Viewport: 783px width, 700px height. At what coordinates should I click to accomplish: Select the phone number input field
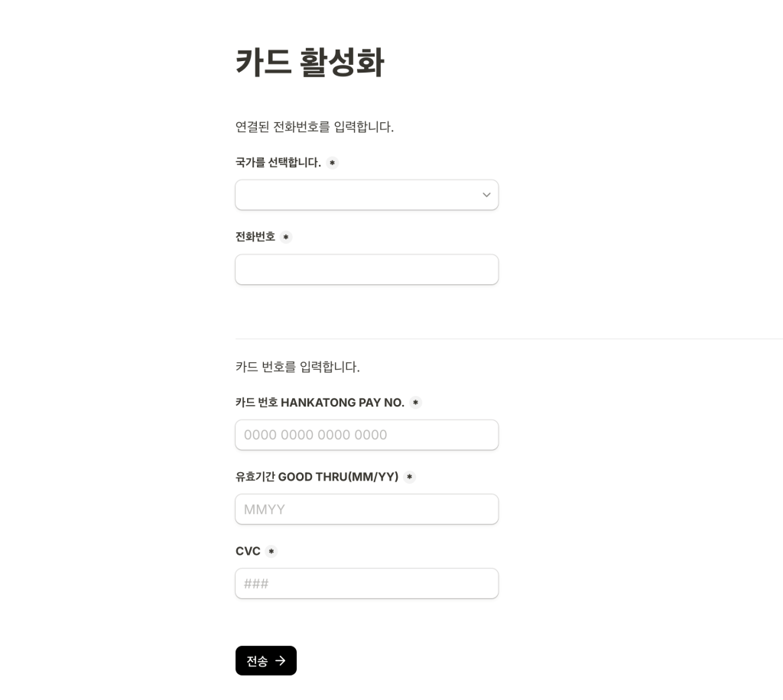coord(367,270)
